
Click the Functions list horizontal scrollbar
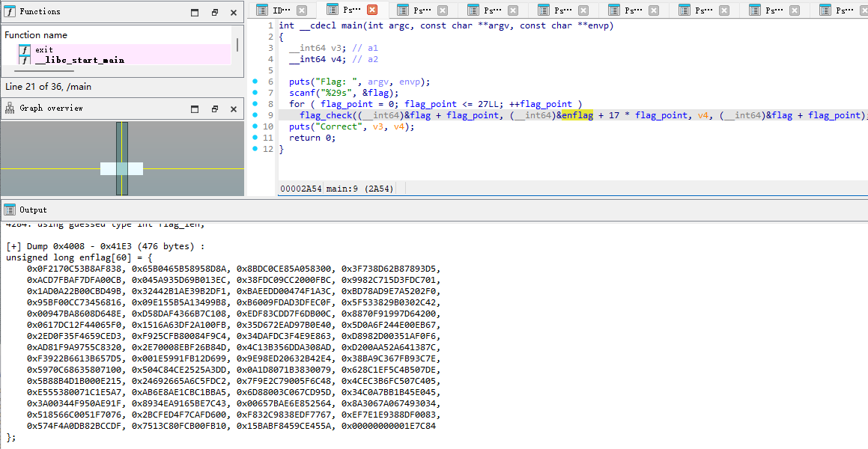pos(43,71)
